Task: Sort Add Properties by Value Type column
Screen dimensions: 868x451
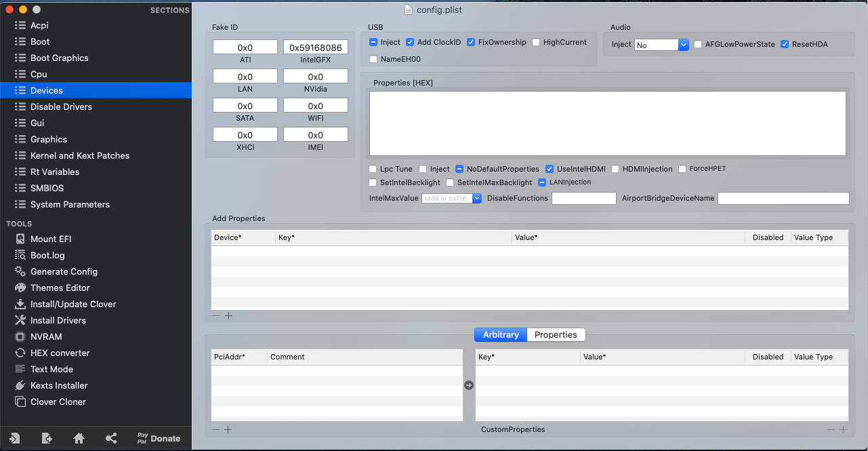Action: (819, 238)
